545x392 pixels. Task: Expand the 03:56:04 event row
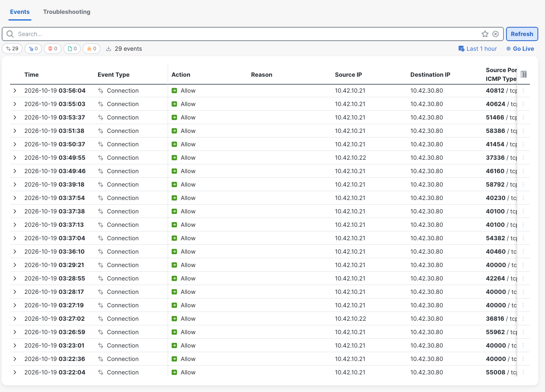coord(15,91)
